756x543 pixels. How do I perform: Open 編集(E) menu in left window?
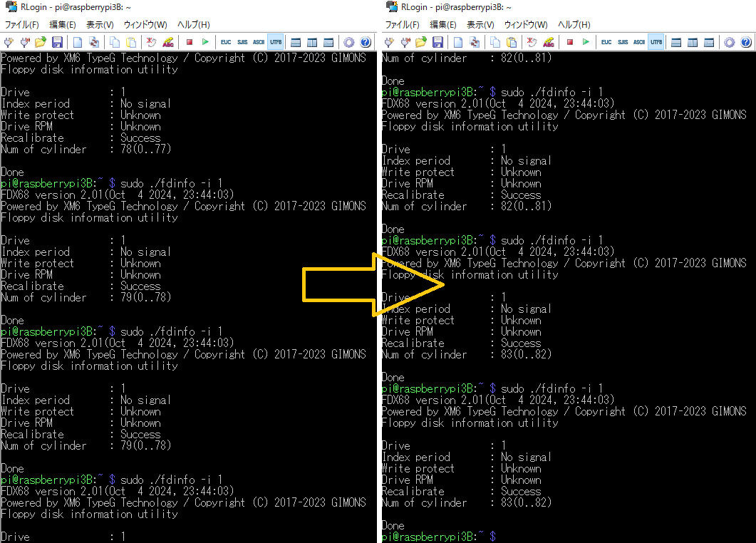point(62,25)
